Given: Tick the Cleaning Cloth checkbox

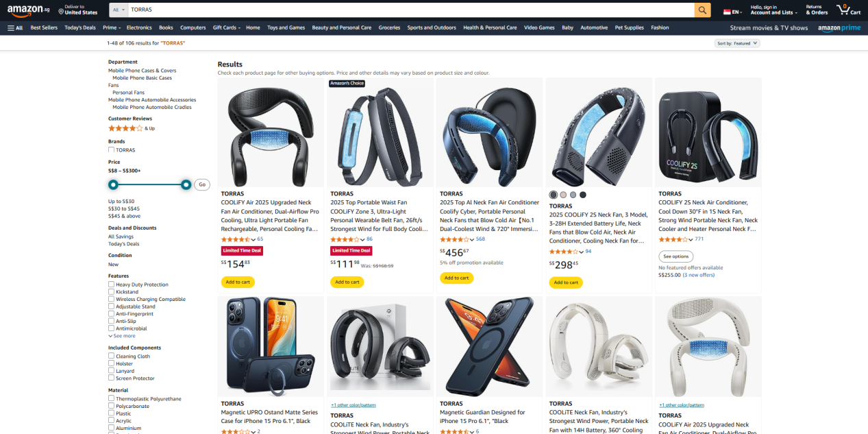Looking at the screenshot, I should (111, 357).
